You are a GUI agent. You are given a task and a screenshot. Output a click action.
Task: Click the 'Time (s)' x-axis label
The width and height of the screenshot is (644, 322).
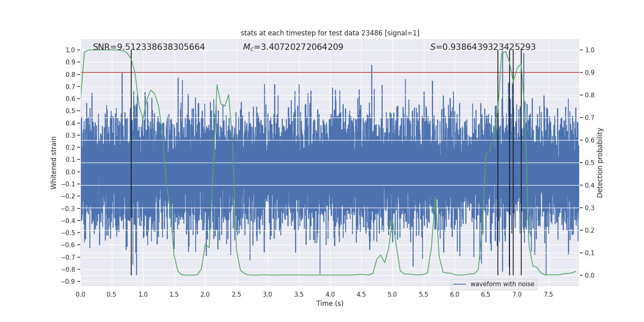click(x=330, y=303)
